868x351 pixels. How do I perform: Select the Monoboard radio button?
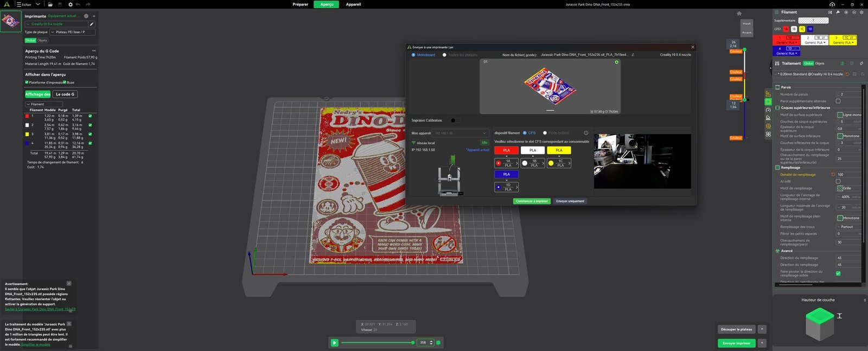click(413, 55)
